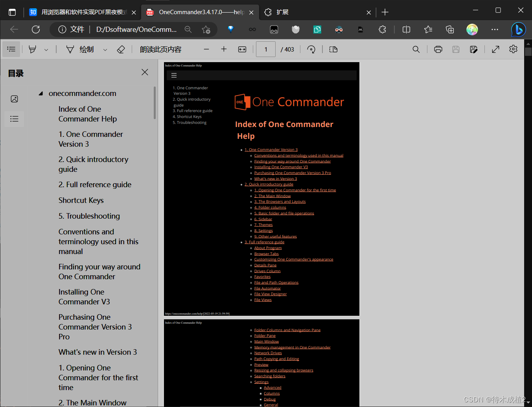Open "What's new in Version 3" outline entry
Image resolution: width=532 pixels, height=407 pixels.
(98, 352)
